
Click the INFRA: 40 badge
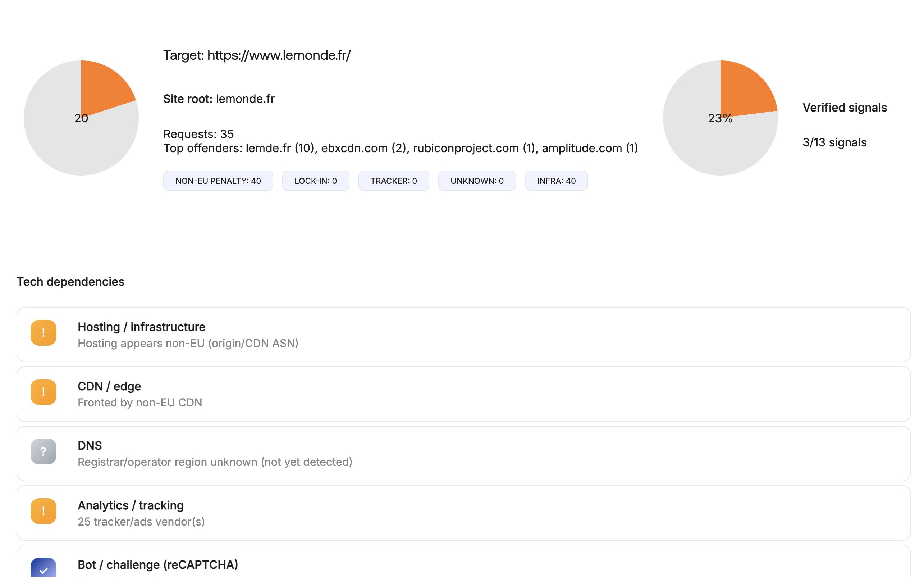556,181
